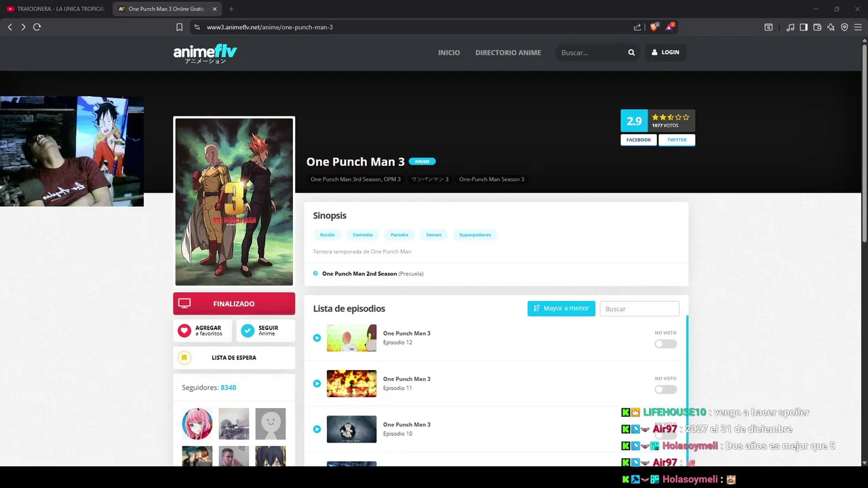Screen dimensions: 868x488
Task: Open the Episodio 11 thumbnail
Action: pyautogui.click(x=351, y=384)
